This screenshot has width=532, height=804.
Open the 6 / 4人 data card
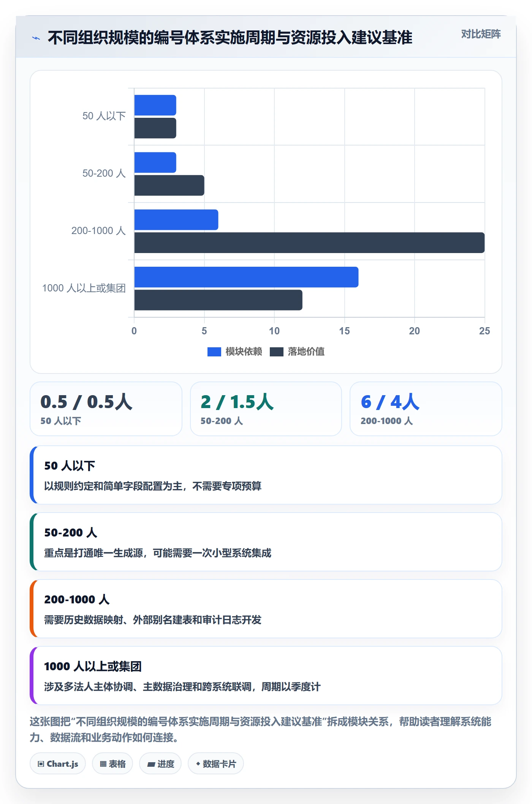426,409
